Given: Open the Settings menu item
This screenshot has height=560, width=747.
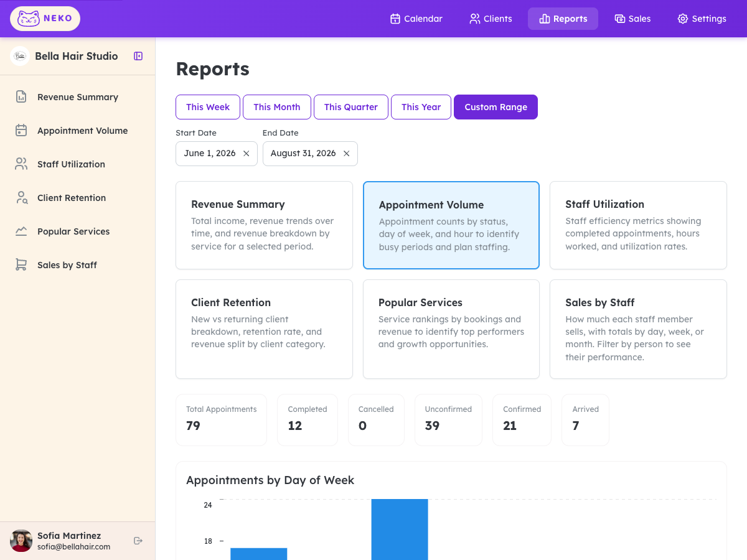Looking at the screenshot, I should (x=702, y=19).
